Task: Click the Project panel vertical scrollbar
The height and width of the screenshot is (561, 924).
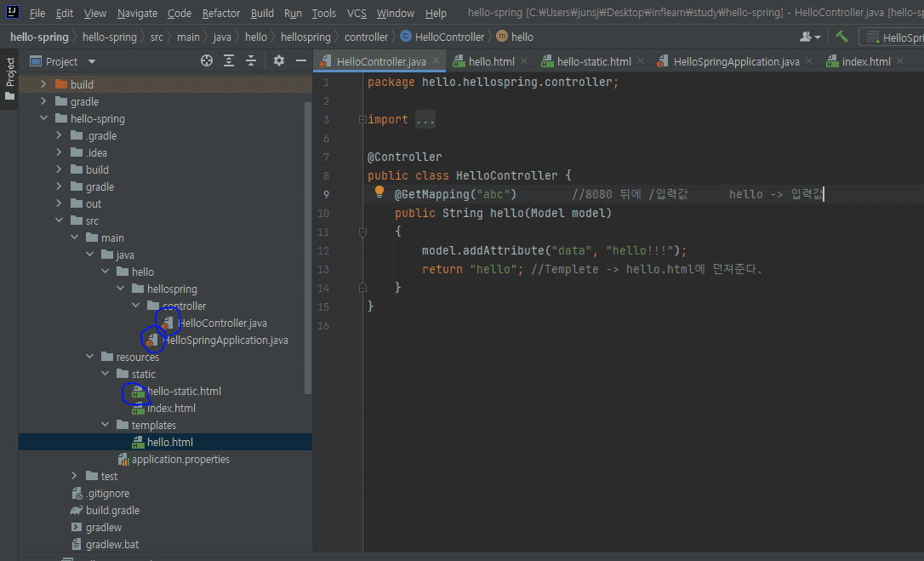Action: [x=308, y=247]
